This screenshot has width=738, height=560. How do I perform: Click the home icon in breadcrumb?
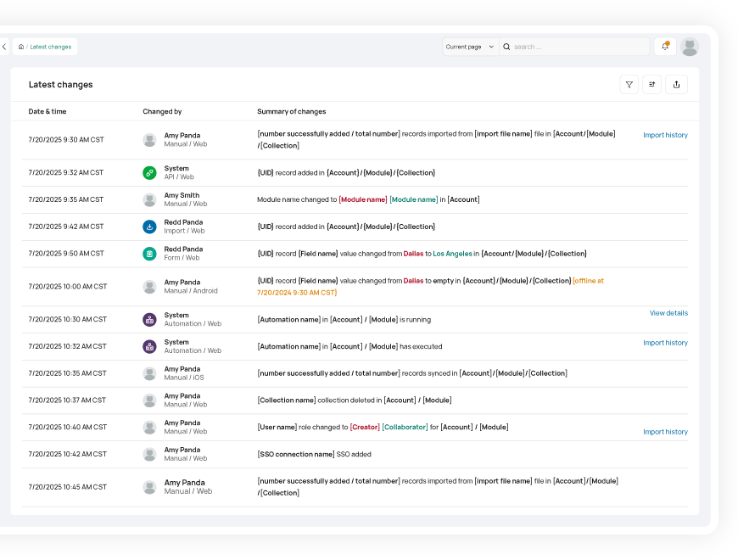[x=21, y=47]
